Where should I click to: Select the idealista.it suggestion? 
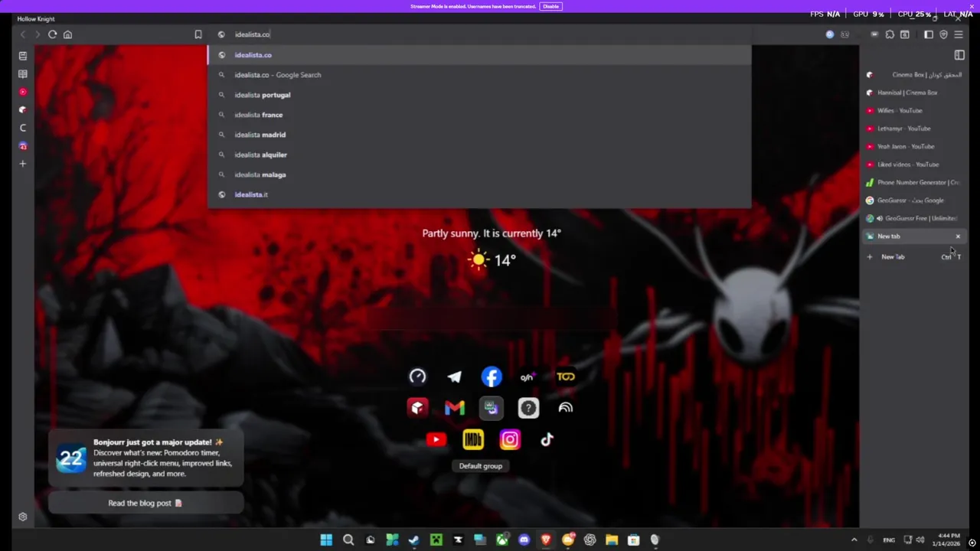point(479,194)
